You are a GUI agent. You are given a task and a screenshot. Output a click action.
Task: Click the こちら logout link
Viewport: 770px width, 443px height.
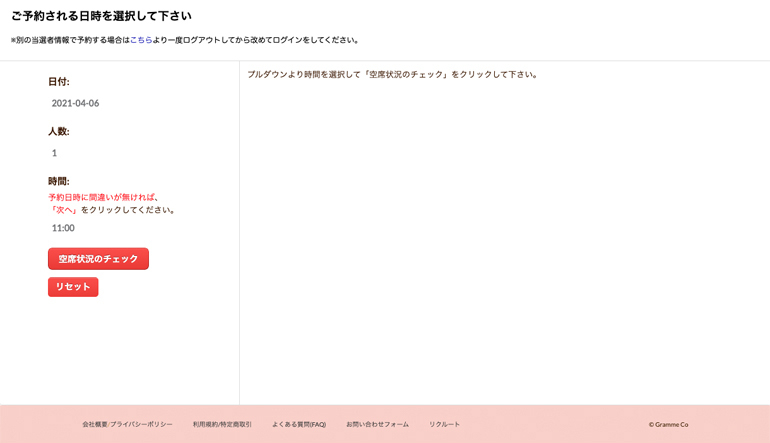point(141,40)
